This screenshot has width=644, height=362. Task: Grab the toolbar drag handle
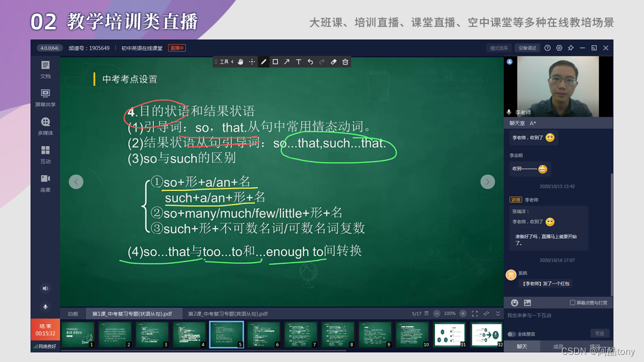tap(216, 62)
